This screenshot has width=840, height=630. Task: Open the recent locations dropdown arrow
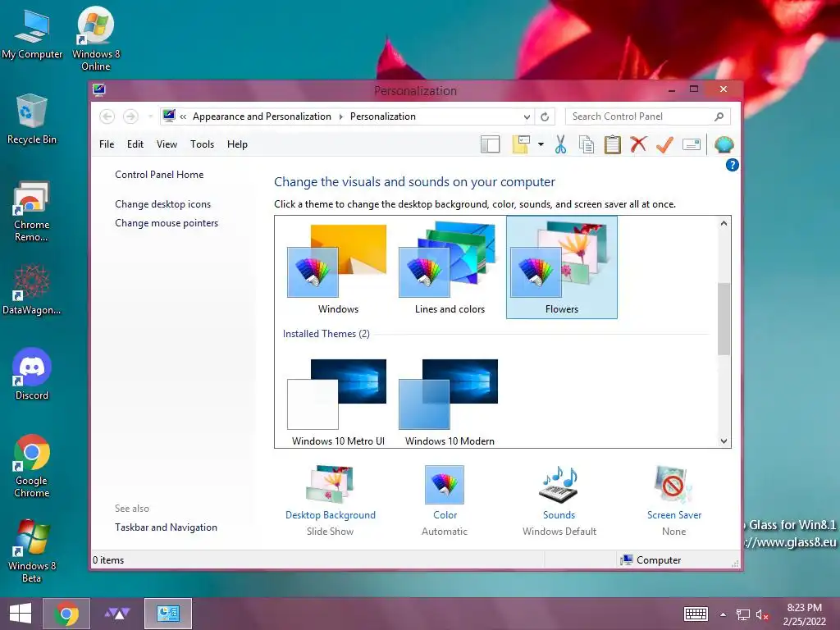point(151,116)
